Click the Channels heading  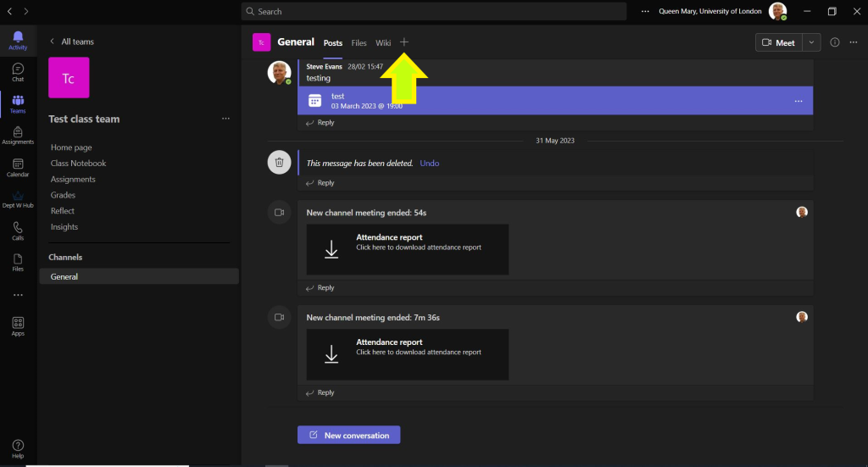tap(65, 258)
